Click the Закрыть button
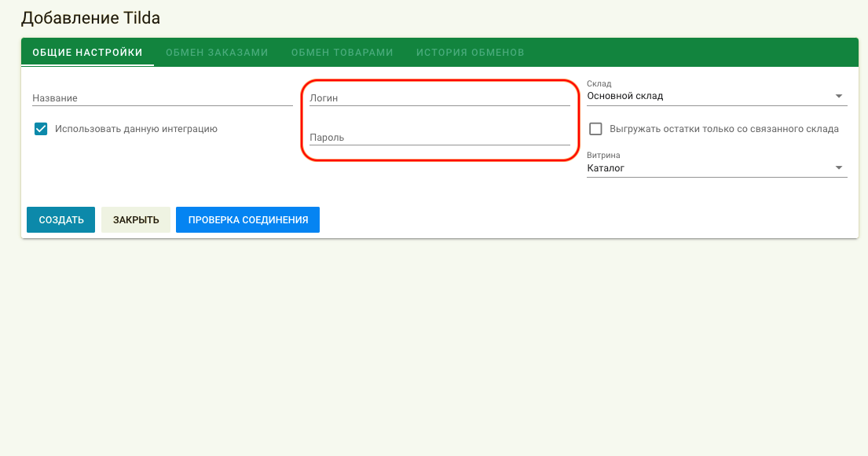 click(136, 220)
